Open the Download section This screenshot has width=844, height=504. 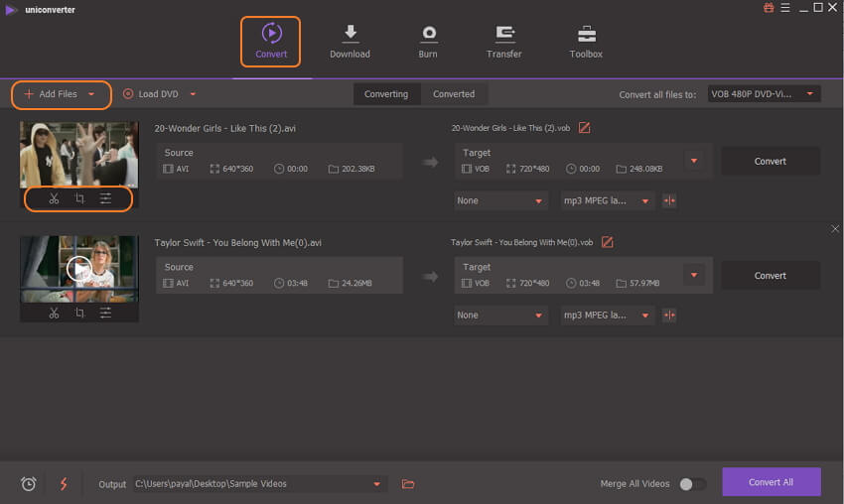point(350,42)
